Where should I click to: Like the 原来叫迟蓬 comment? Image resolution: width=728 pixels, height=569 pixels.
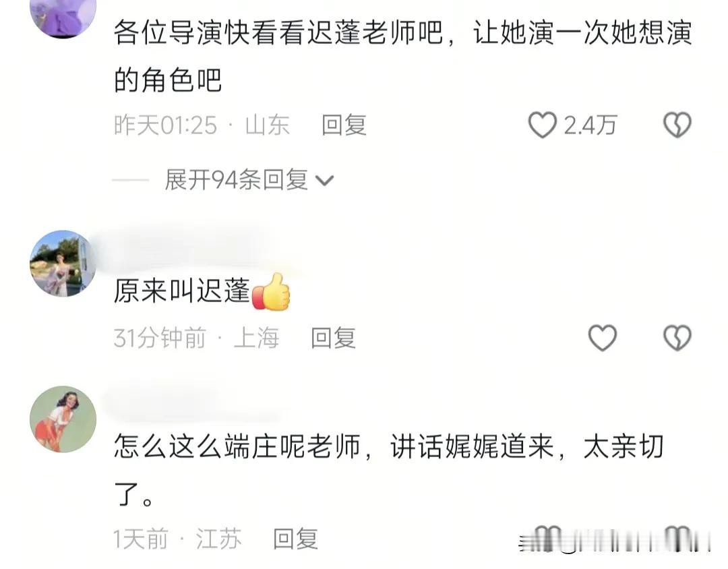(602, 338)
